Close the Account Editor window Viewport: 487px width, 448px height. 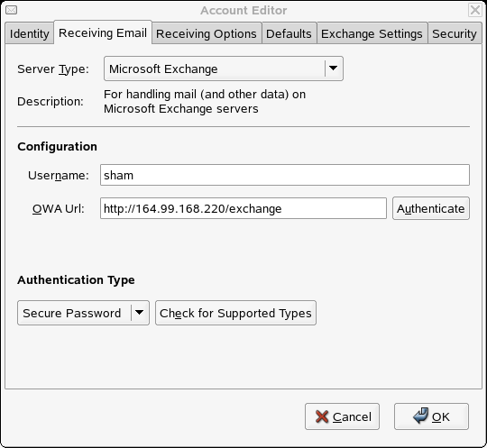[475, 10]
